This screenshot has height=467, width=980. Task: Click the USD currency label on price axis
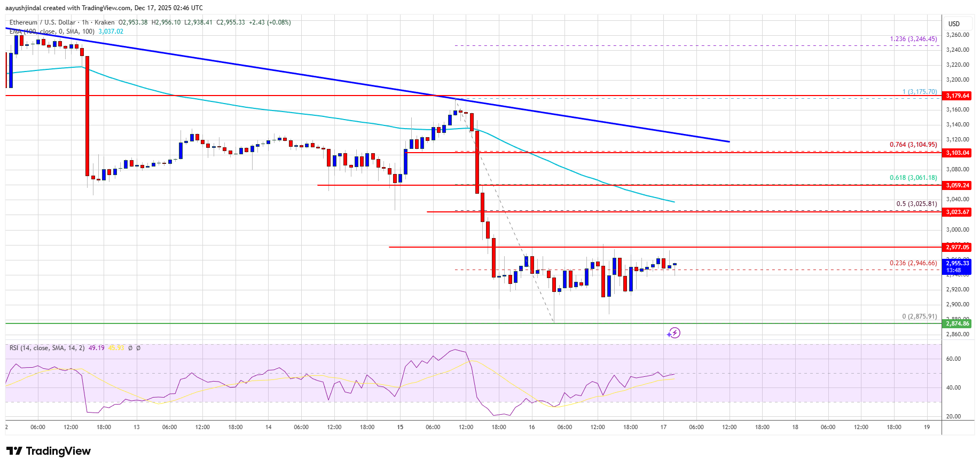click(954, 24)
